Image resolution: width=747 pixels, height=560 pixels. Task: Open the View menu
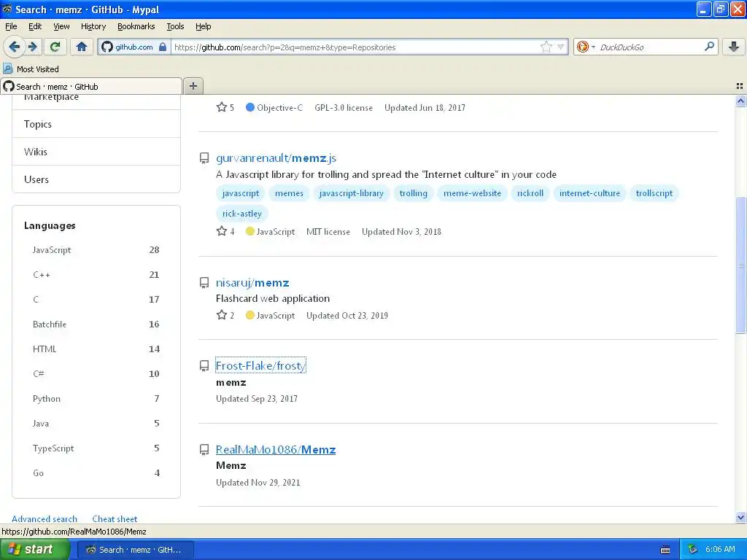[61, 26]
